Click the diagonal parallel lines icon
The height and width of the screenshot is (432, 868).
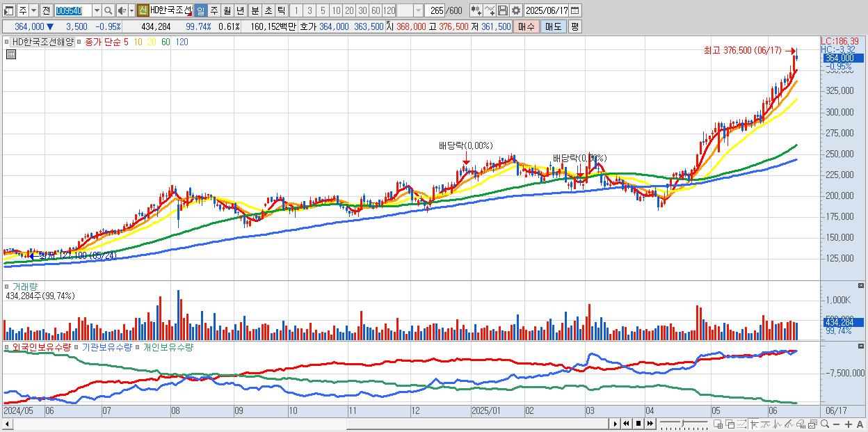click(x=789, y=424)
